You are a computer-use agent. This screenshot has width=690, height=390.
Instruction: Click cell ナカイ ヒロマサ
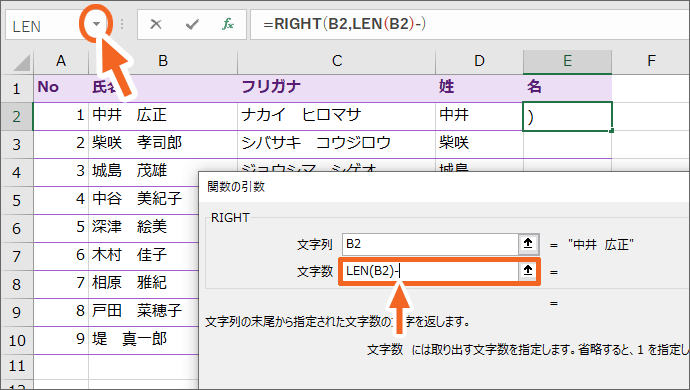click(337, 116)
